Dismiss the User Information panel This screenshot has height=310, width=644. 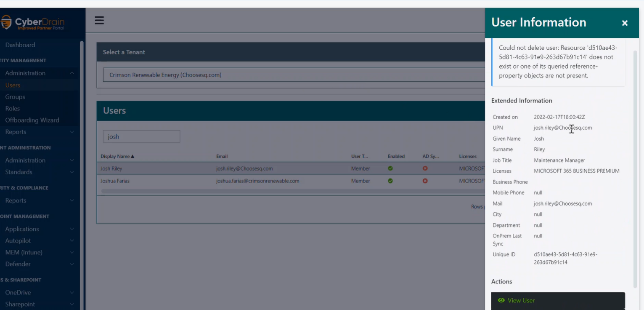625,23
